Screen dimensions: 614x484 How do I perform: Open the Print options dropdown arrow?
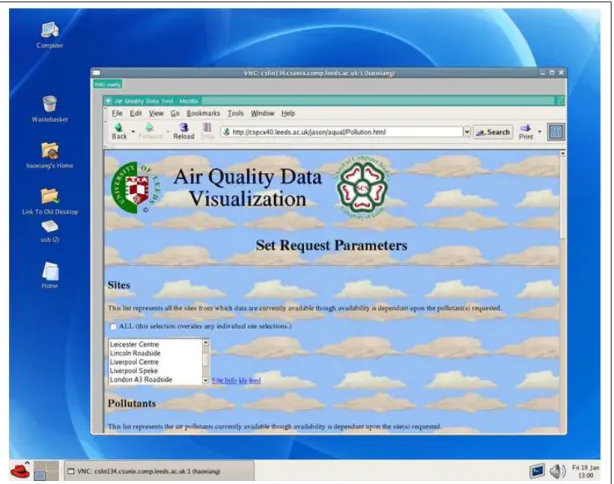tap(540, 132)
